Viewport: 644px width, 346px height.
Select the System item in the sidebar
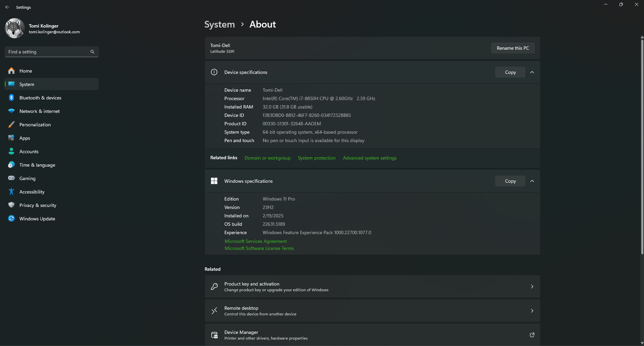(x=52, y=84)
